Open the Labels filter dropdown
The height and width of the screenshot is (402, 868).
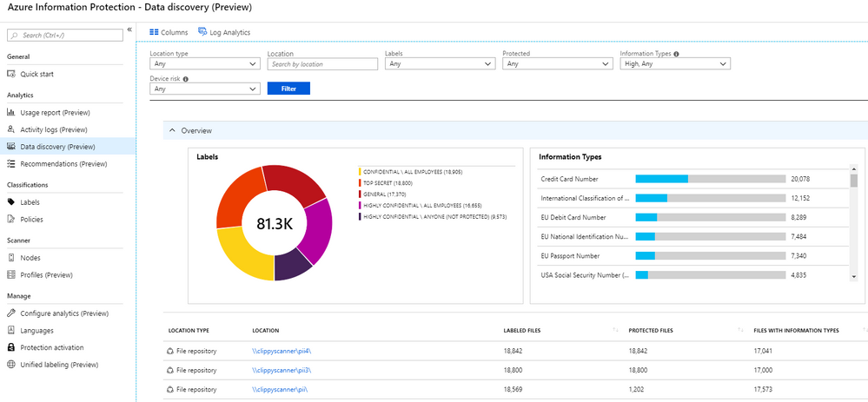(439, 63)
